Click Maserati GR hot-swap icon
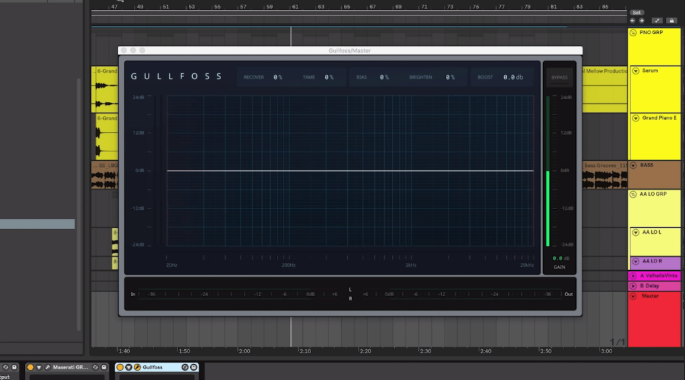 (95, 367)
